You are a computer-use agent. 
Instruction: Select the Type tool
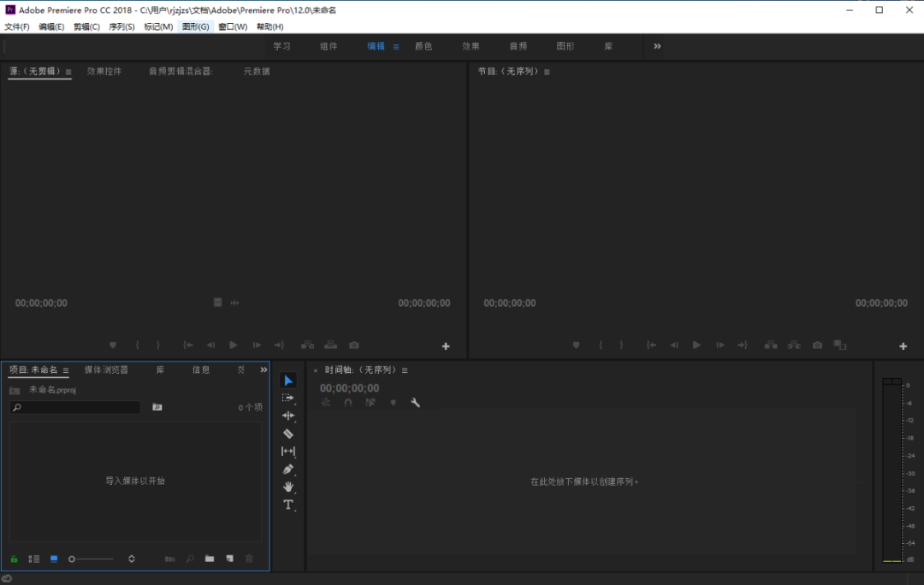click(288, 505)
